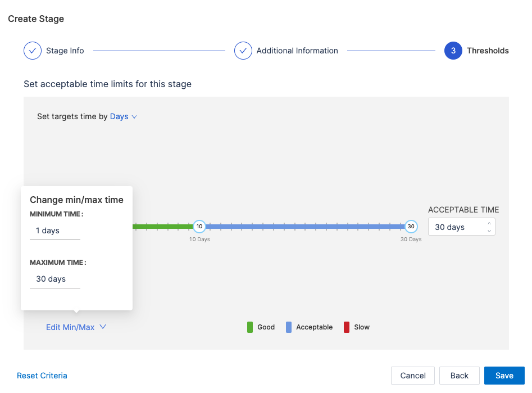The height and width of the screenshot is (393, 532).
Task: Click the Stage Info checkmark step icon
Action: coord(33,51)
